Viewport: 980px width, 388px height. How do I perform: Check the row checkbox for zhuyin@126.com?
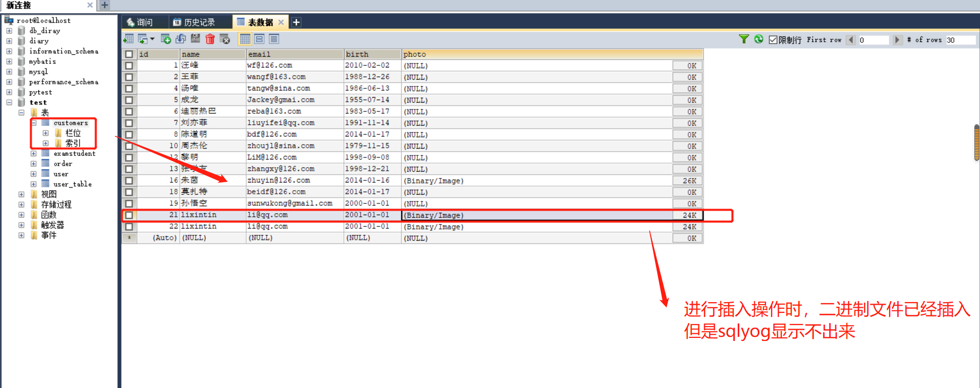[129, 180]
